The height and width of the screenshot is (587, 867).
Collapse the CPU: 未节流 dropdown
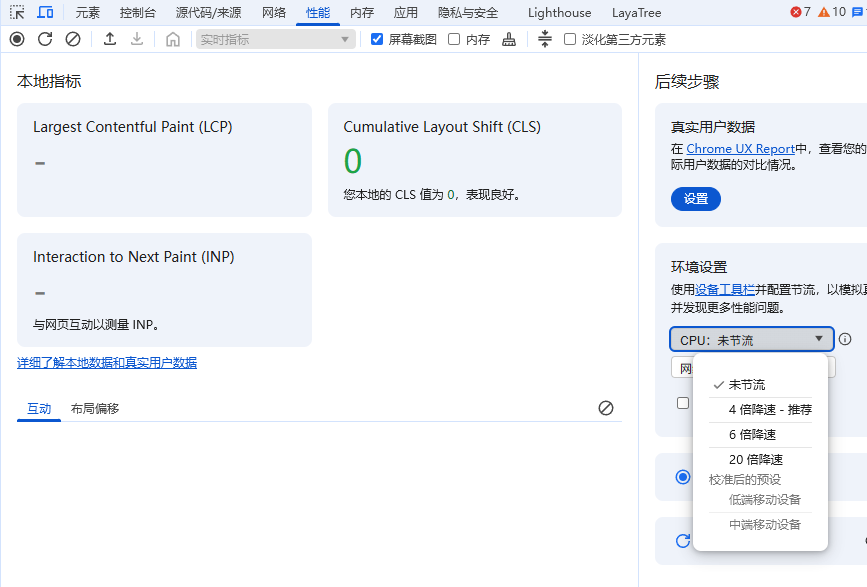[x=751, y=340]
